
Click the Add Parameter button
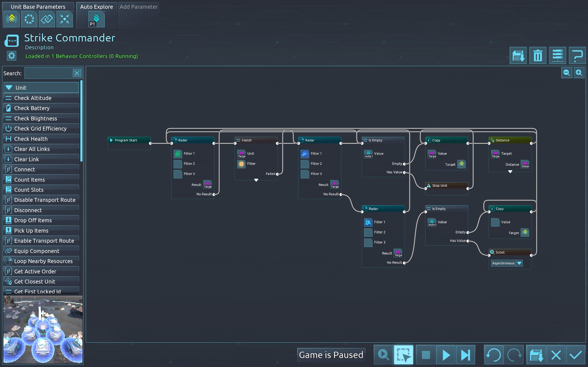tap(139, 7)
